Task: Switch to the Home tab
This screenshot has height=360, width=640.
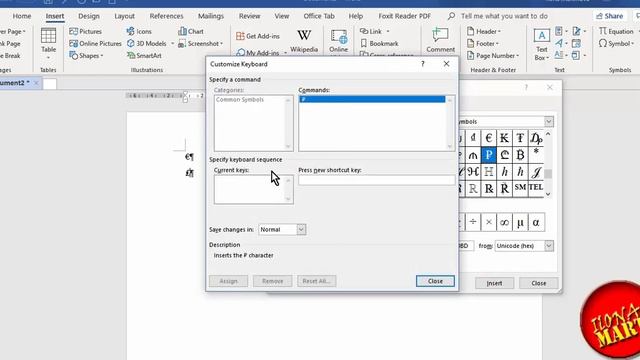Action: [22, 16]
